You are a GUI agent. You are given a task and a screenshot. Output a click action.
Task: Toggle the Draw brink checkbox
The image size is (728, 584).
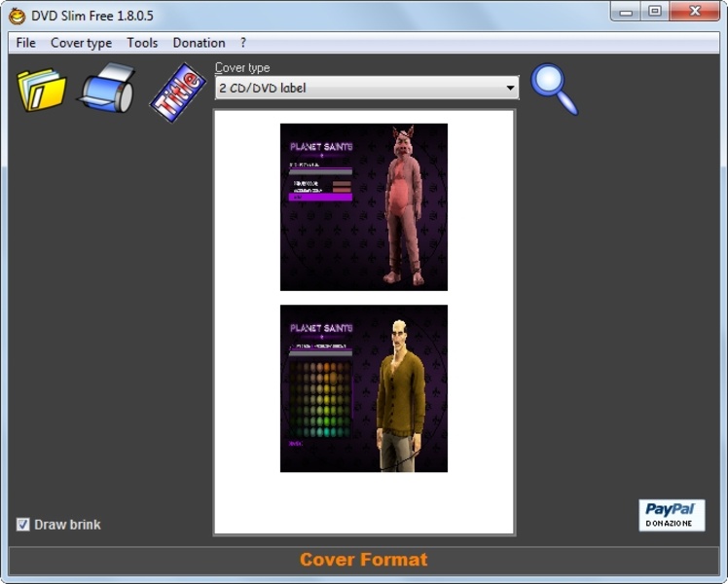pyautogui.click(x=22, y=525)
